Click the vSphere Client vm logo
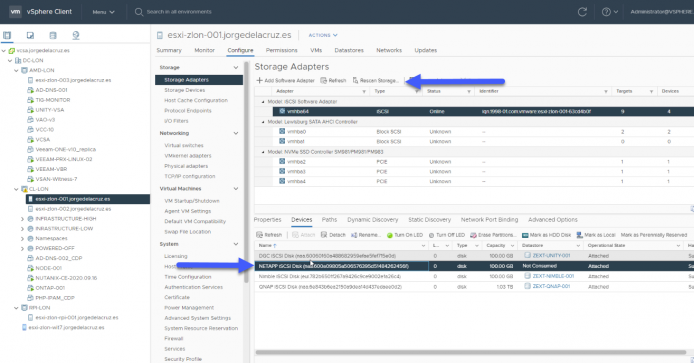 tap(15, 12)
